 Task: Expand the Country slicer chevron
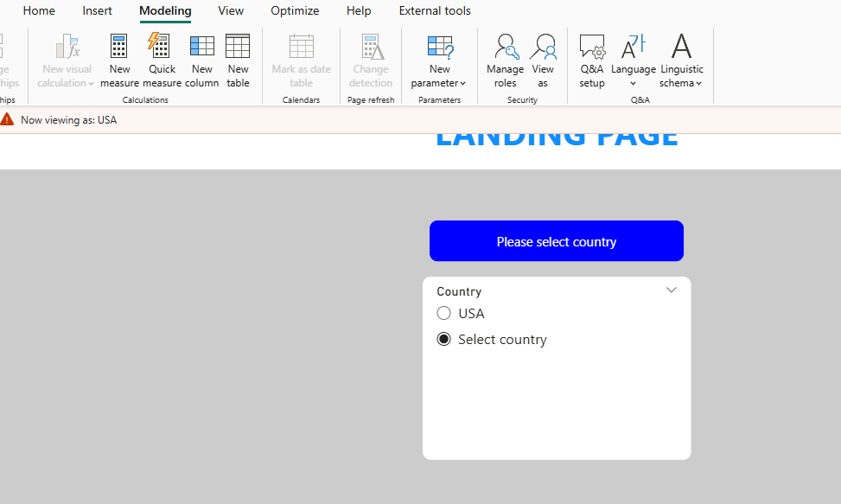tap(672, 290)
